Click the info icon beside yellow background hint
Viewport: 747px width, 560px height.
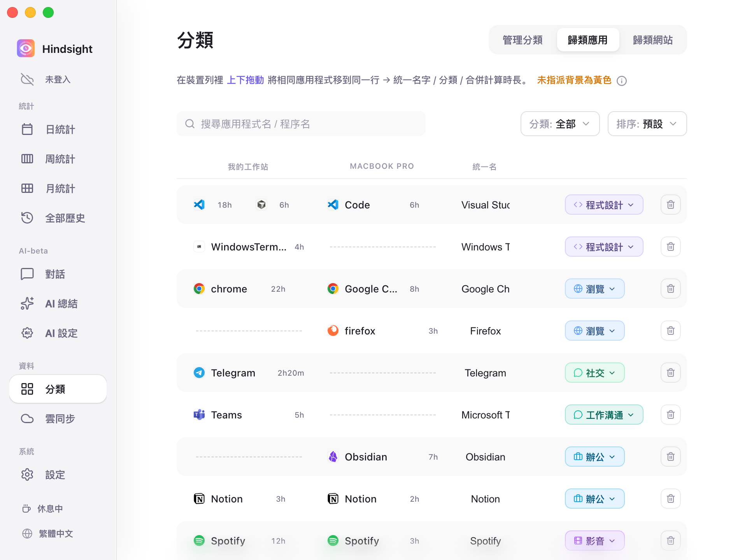[x=622, y=80]
